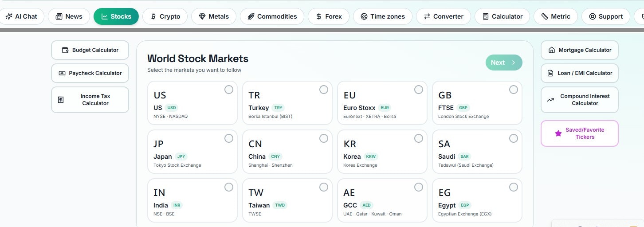The image size is (644, 227).
Task: Click the TWD currency badge
Action: [280, 205]
